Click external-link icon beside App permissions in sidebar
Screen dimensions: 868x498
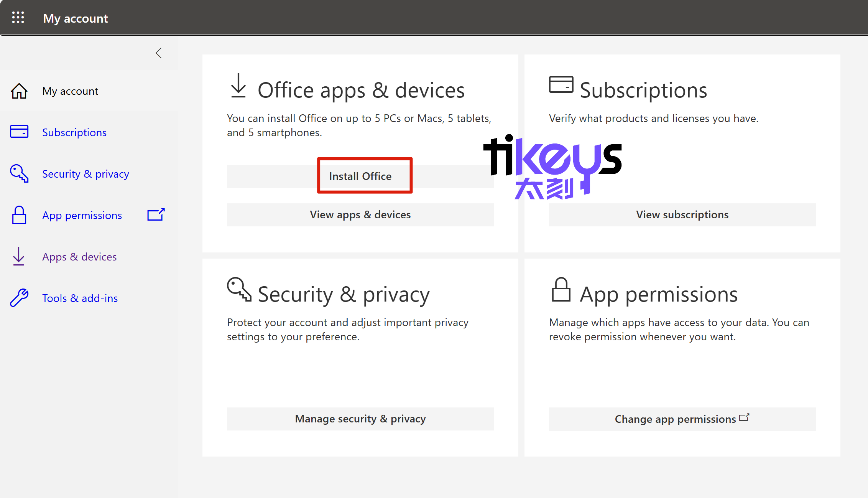click(156, 214)
